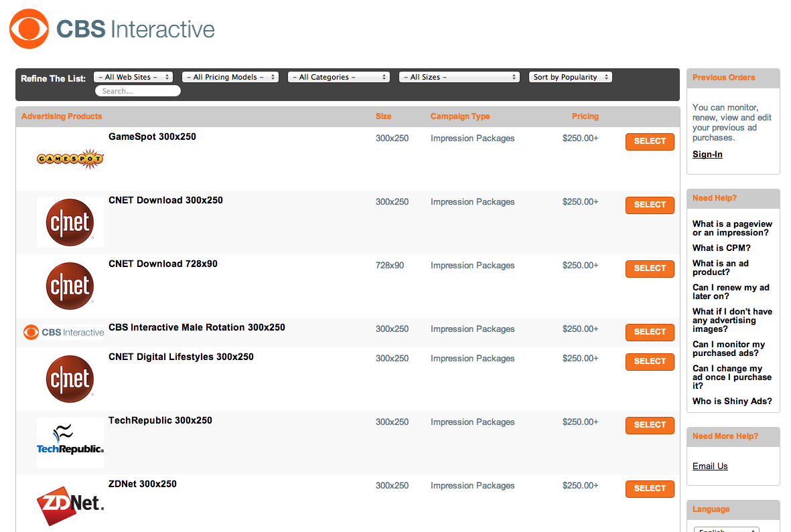Open 'What is an ad product?' help link
791x532 pixels.
tap(721, 268)
